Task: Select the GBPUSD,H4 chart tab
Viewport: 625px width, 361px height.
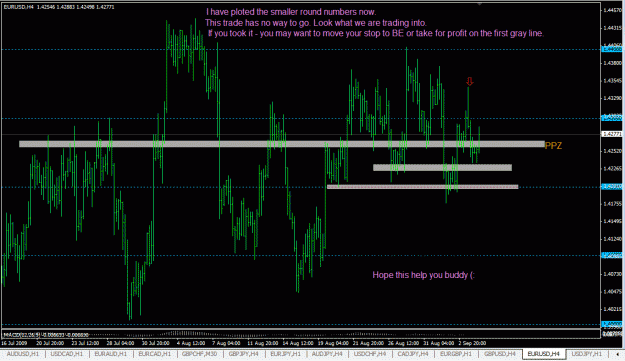Action: point(500,354)
